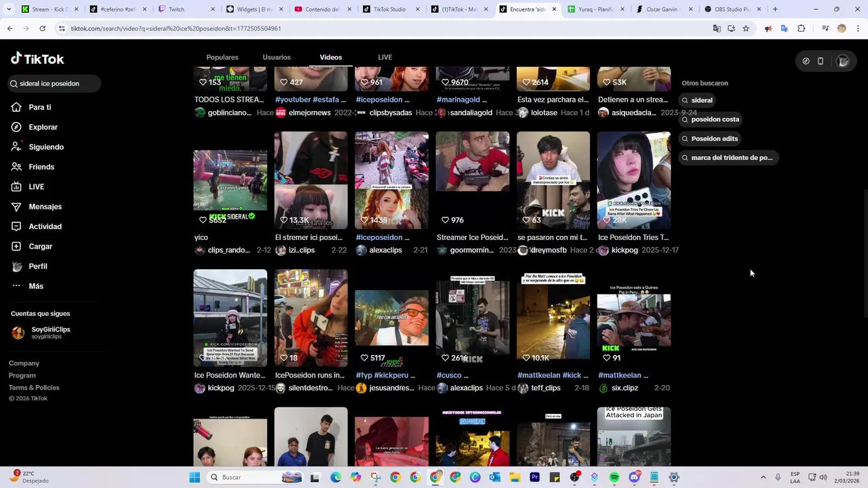
Task: Open followed account SoyGiriiClips
Action: 42,332
